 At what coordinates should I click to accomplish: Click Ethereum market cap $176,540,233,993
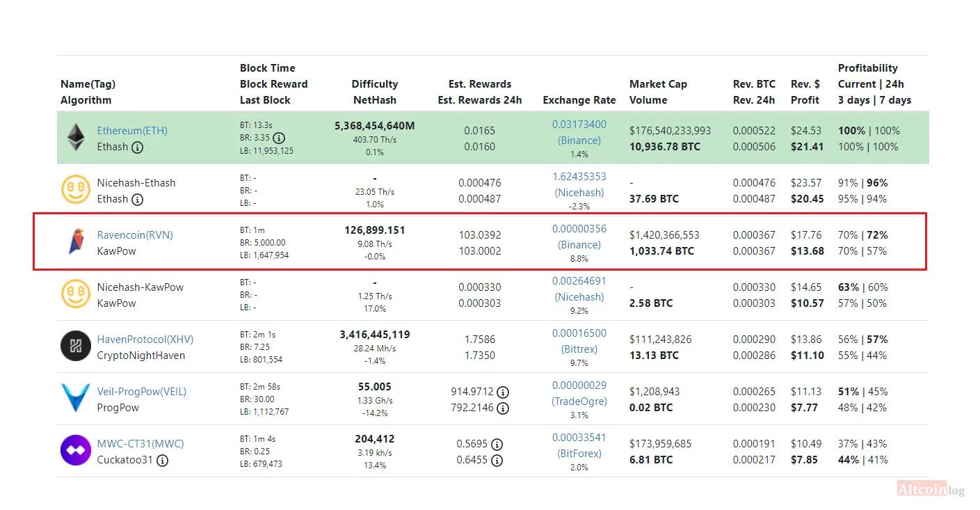670,131
